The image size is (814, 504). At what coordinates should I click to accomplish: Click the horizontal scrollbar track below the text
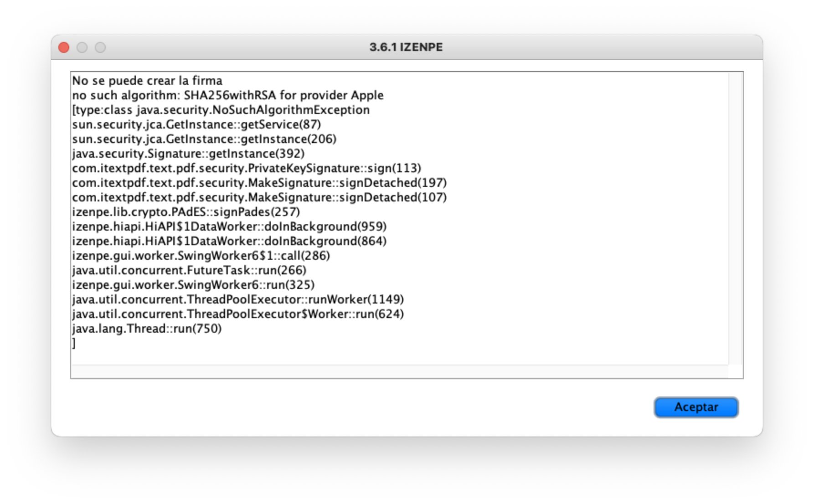(399, 371)
